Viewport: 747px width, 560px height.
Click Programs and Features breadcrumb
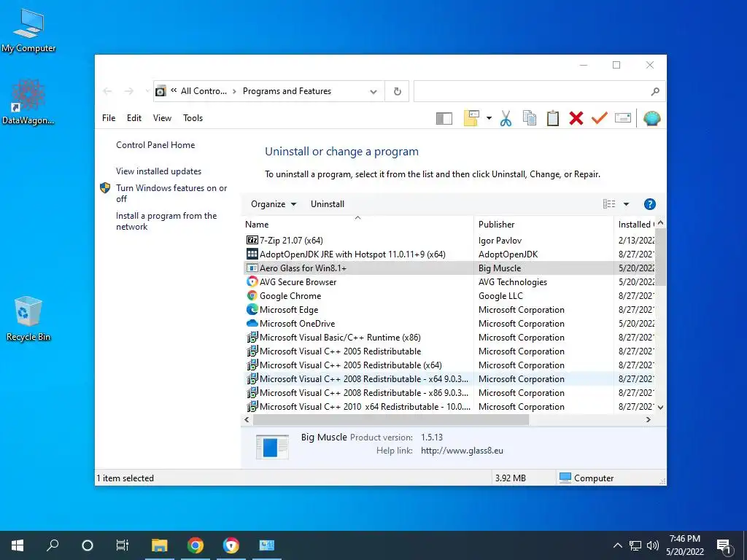(x=287, y=91)
